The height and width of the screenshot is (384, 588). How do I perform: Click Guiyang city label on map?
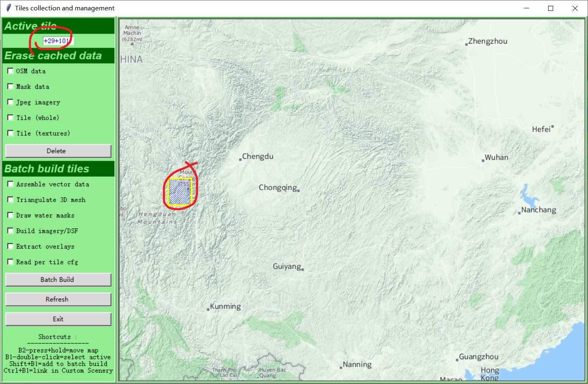pos(287,267)
